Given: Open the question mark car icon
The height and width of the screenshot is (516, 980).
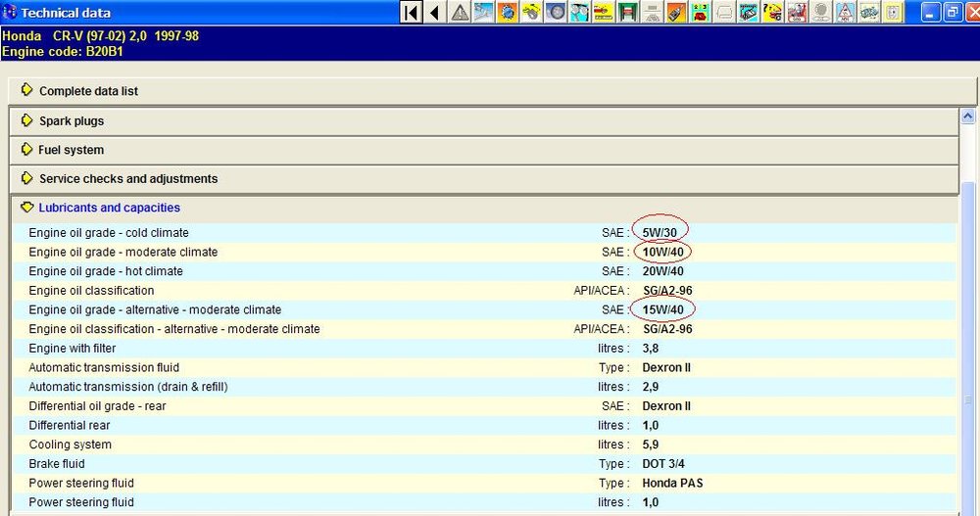Looking at the screenshot, I should [x=772, y=12].
